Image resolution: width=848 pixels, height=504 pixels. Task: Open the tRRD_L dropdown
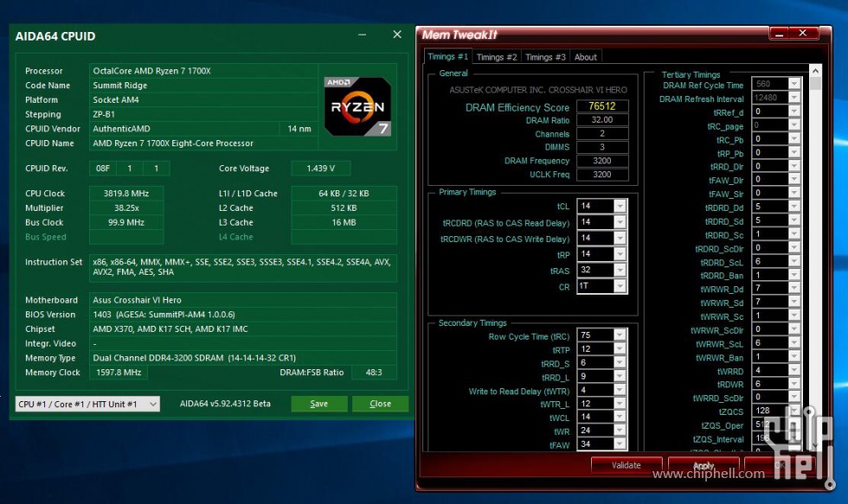[620, 376]
